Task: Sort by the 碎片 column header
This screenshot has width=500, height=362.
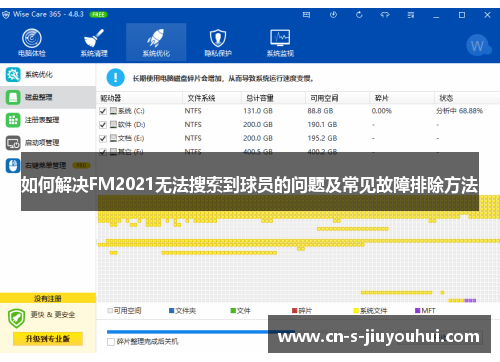Action: (x=402, y=98)
